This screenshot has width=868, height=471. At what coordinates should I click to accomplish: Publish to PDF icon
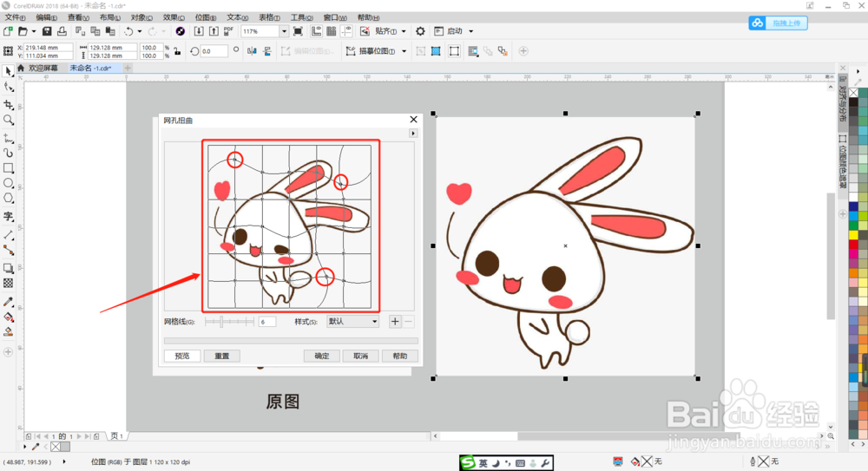(228, 31)
